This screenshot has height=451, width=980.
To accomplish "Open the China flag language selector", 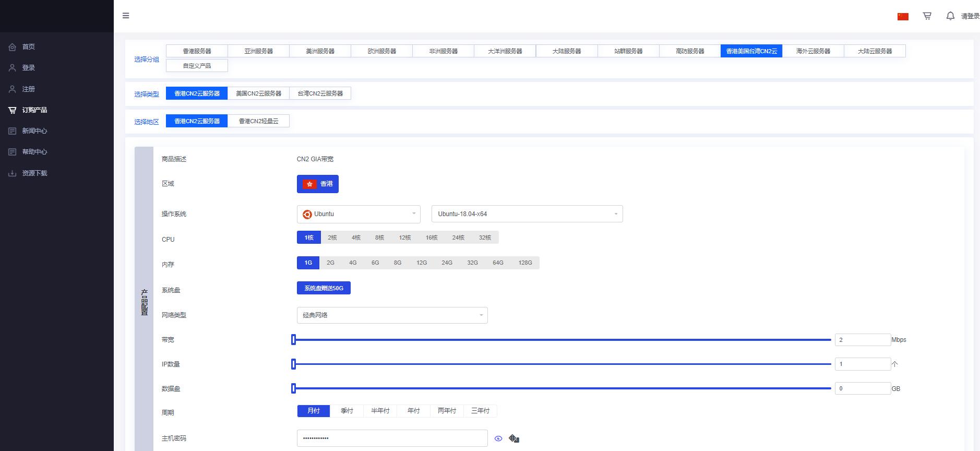I will coord(903,17).
